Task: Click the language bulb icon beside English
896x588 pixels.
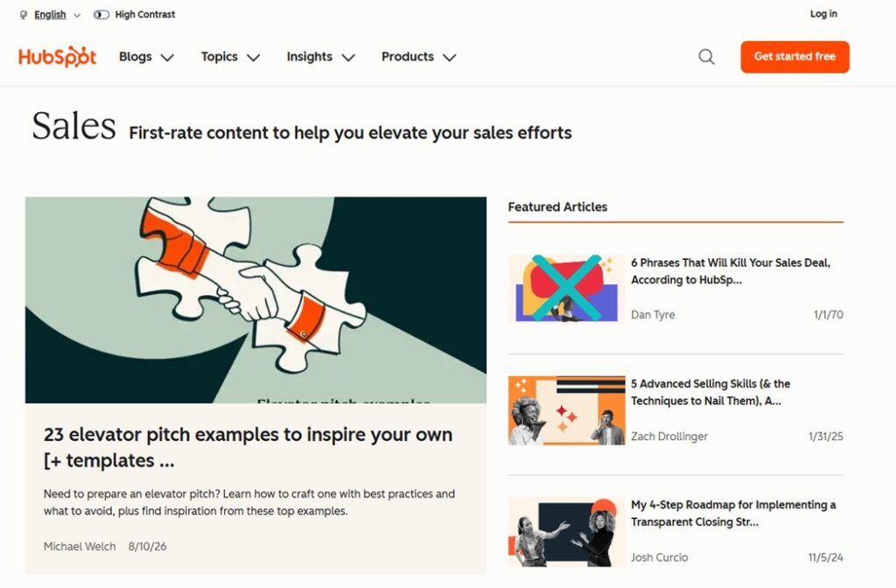Action: pyautogui.click(x=24, y=15)
